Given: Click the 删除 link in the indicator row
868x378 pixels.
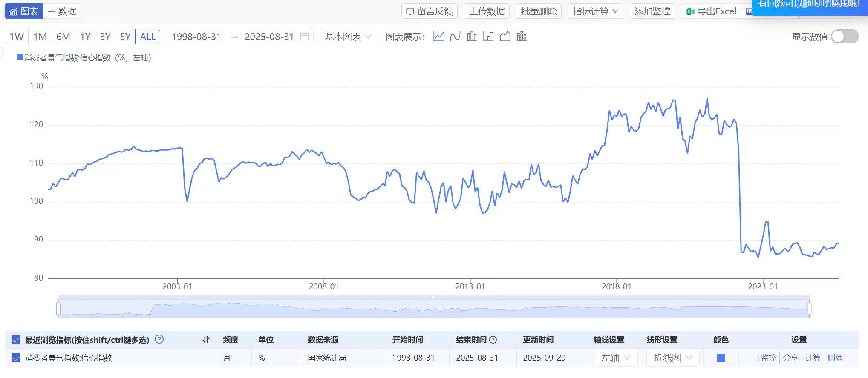Looking at the screenshot, I should click(x=835, y=358).
